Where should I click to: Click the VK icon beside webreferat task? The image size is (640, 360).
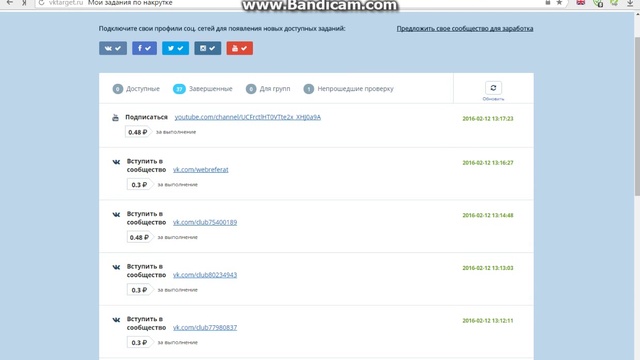116,162
